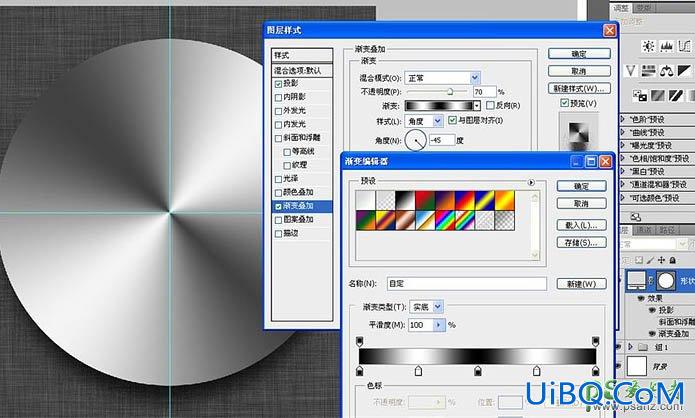
Task: Lock layer position using the move lock icon
Action: [661, 260]
